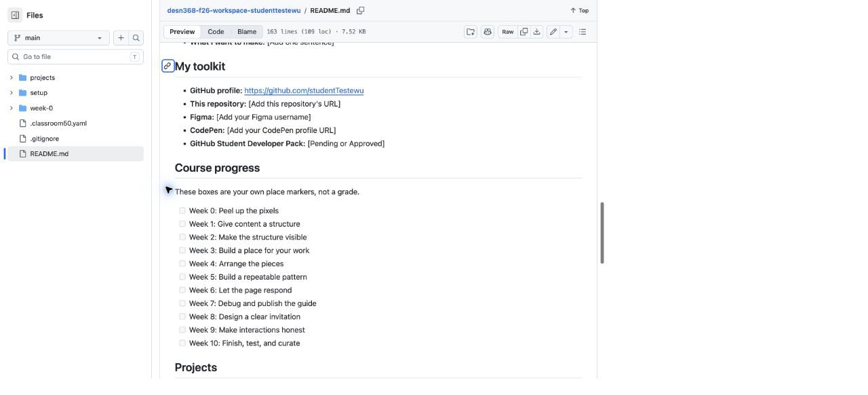The width and height of the screenshot is (868, 395).
Task: Toggle Week 9: Make interactions honest checkbox
Action: (182, 330)
